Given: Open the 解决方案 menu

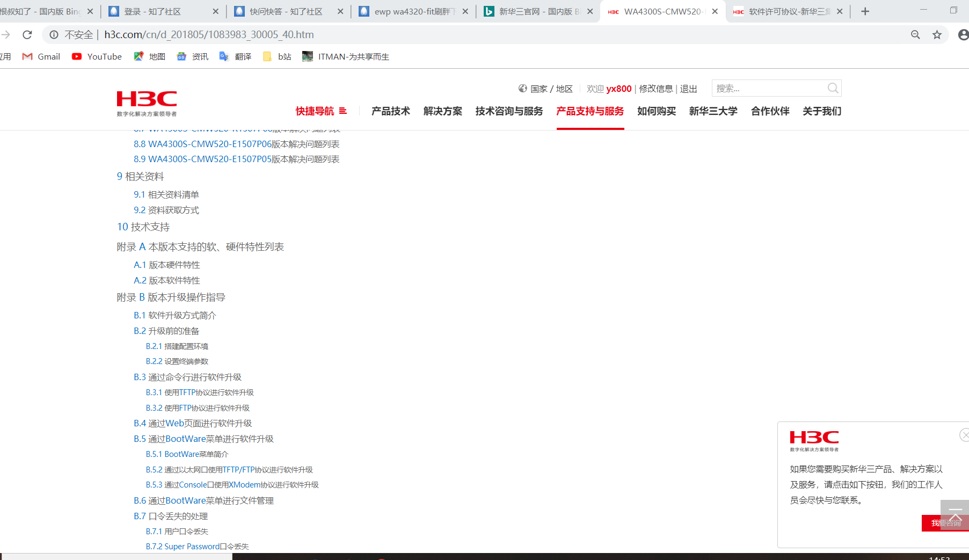Looking at the screenshot, I should [x=443, y=111].
